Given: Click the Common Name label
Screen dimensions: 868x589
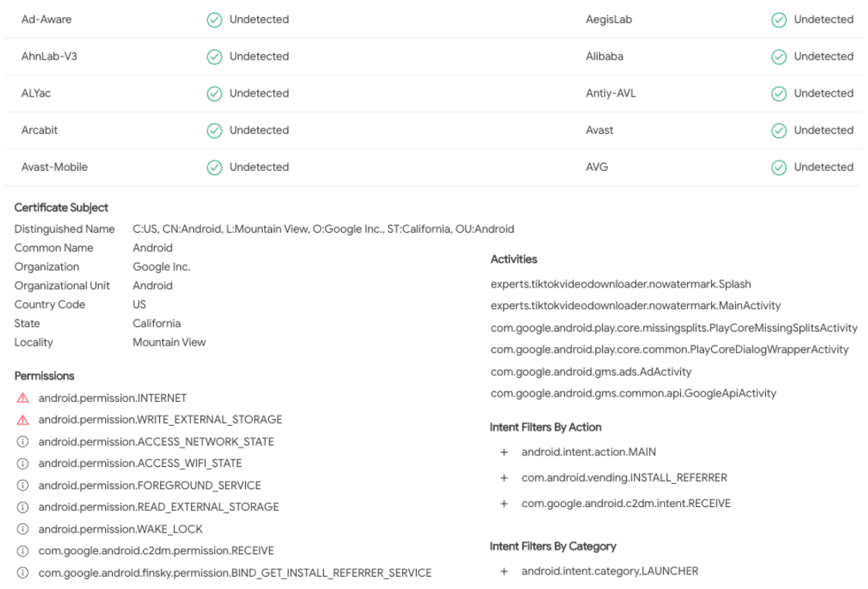Looking at the screenshot, I should (53, 248).
